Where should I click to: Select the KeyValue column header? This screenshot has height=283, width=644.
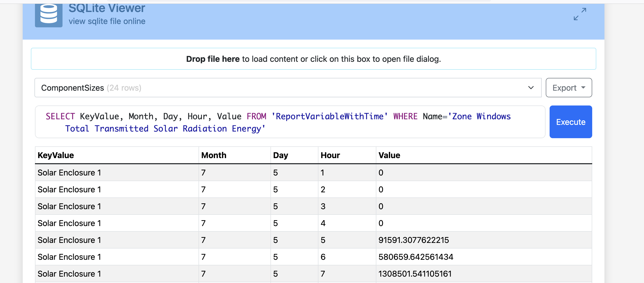[x=117, y=155]
